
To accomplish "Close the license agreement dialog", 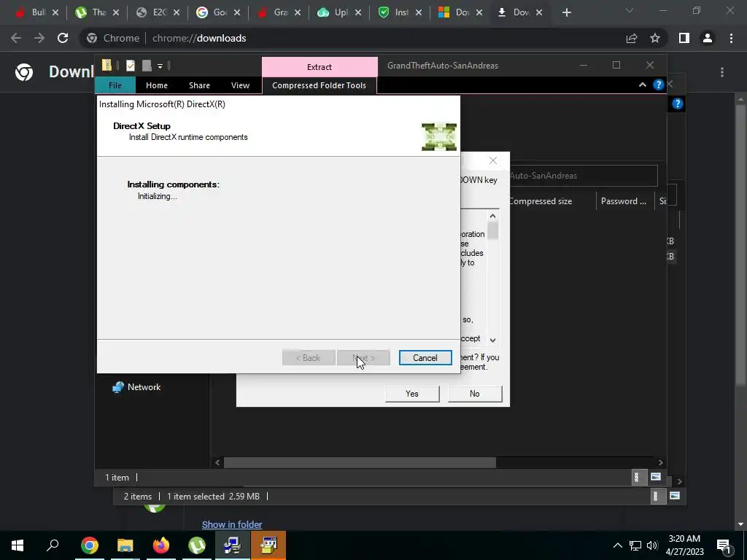I will point(493,161).
